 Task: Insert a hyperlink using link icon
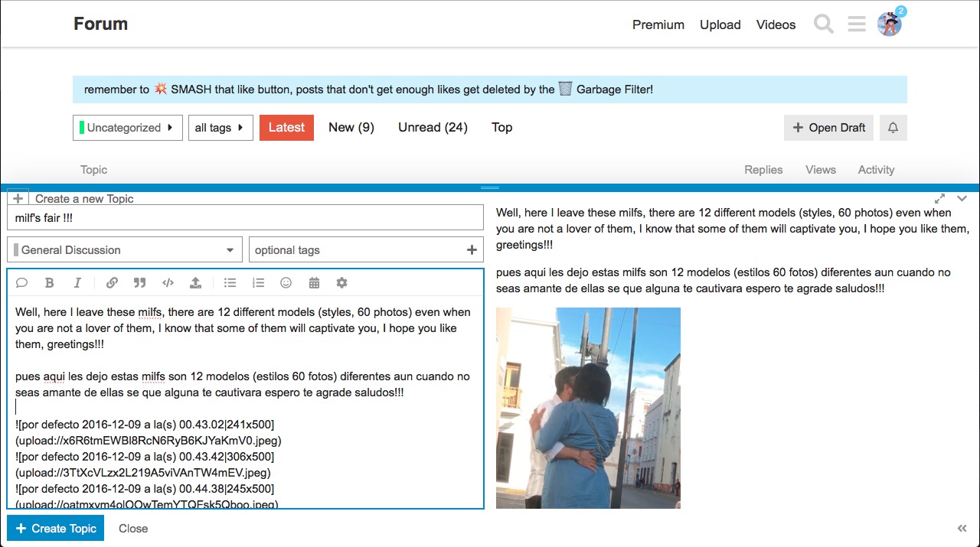pos(112,283)
